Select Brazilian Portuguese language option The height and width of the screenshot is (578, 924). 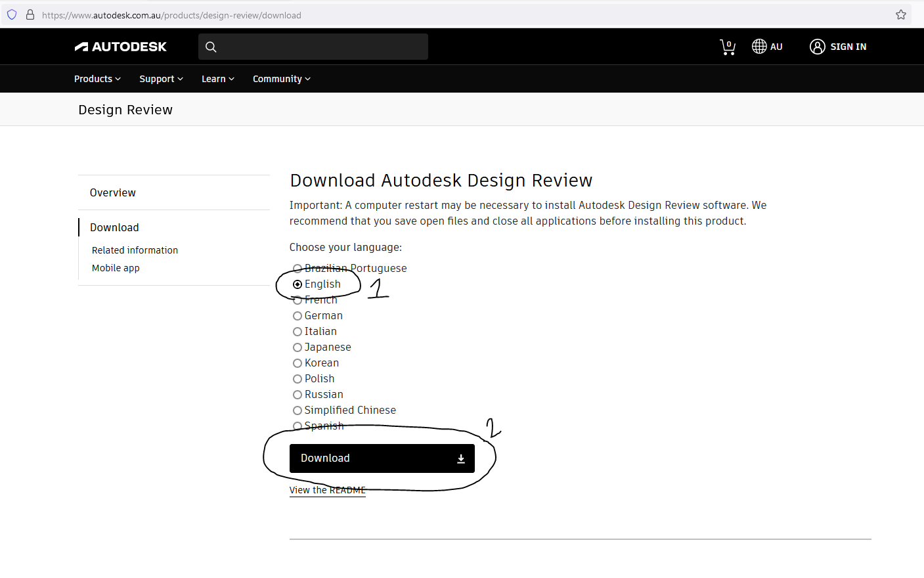297,268
